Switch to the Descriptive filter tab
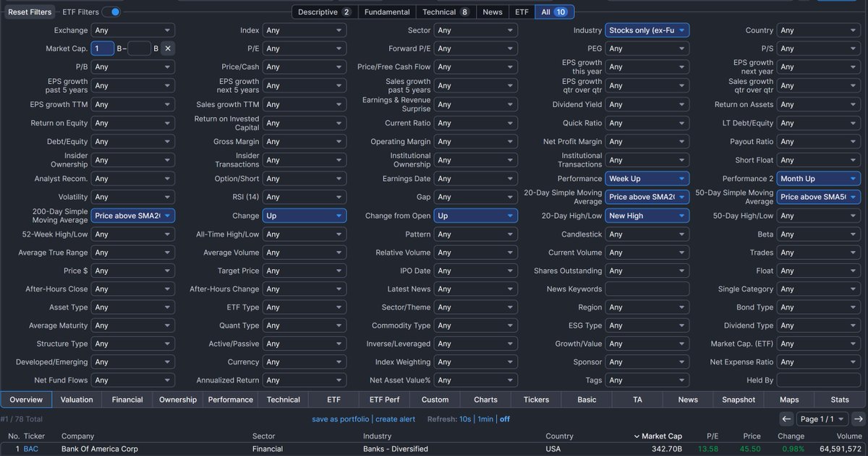The width and height of the screenshot is (868, 456). pos(325,12)
